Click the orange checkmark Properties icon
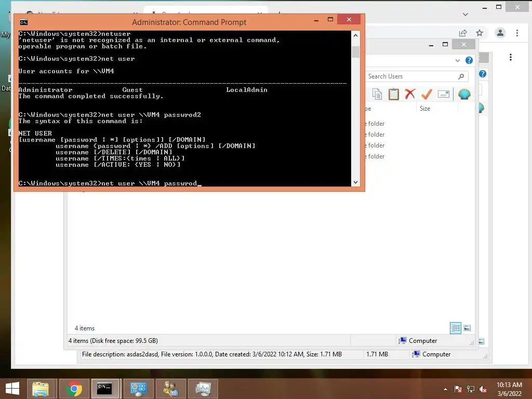The height and width of the screenshot is (399, 532). point(427,94)
